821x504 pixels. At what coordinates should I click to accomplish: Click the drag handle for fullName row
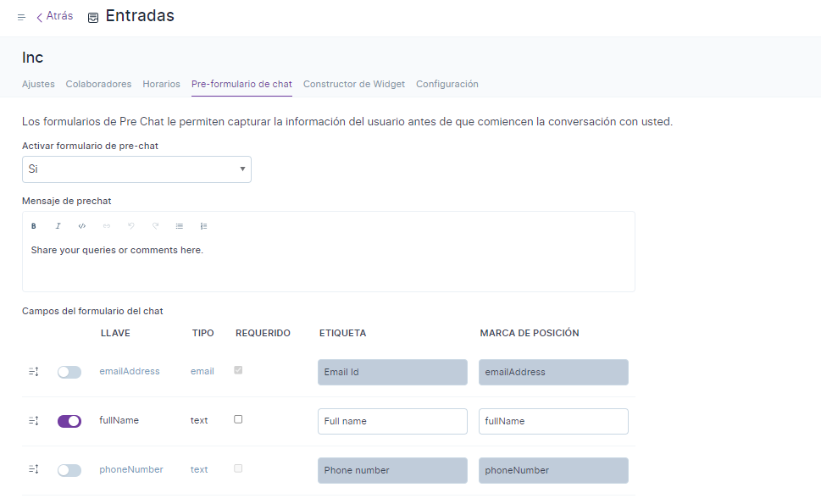click(x=34, y=421)
